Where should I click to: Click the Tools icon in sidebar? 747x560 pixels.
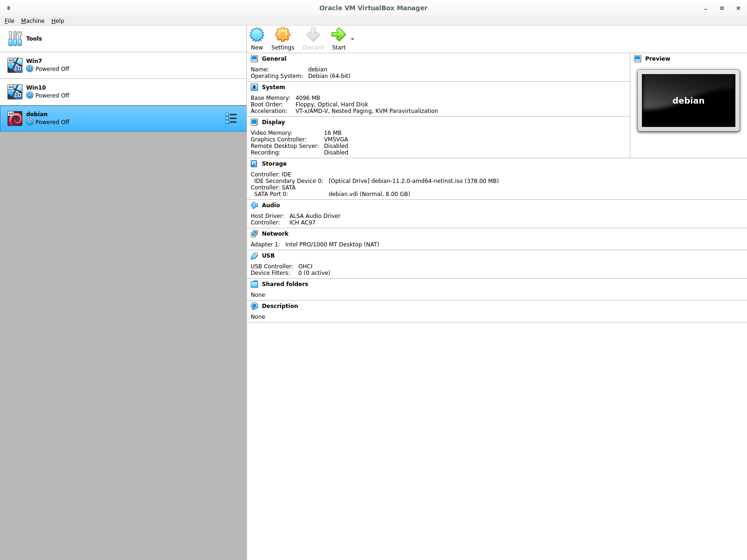coord(15,39)
